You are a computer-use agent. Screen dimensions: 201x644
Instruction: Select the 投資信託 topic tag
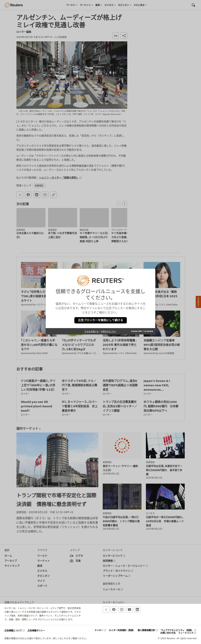pyautogui.click(x=39, y=185)
